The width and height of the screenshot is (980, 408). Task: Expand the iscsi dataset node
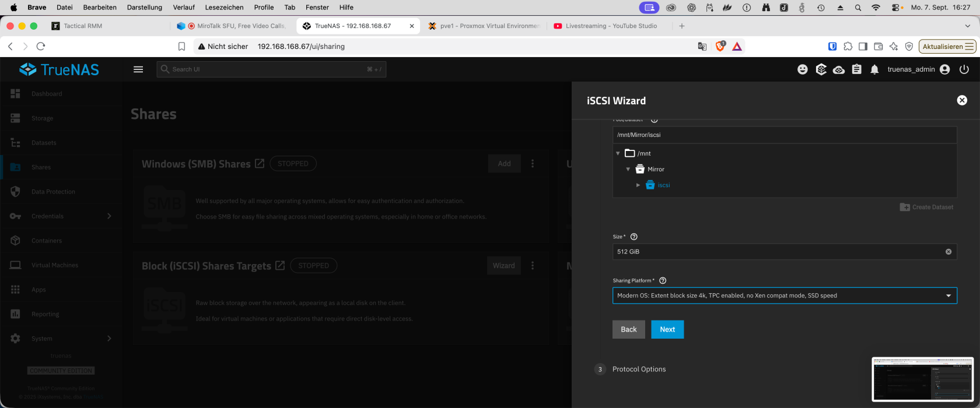click(x=638, y=185)
